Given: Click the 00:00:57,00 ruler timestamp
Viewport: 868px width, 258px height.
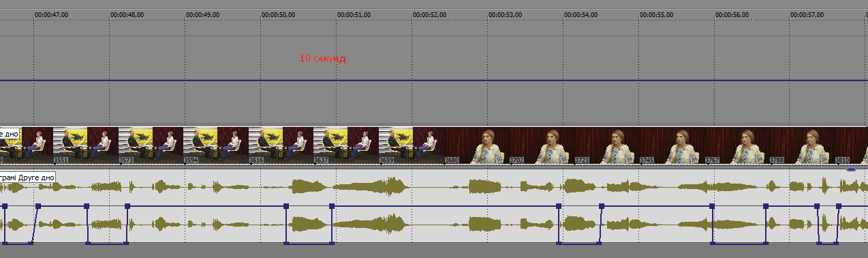Looking at the screenshot, I should point(807,14).
